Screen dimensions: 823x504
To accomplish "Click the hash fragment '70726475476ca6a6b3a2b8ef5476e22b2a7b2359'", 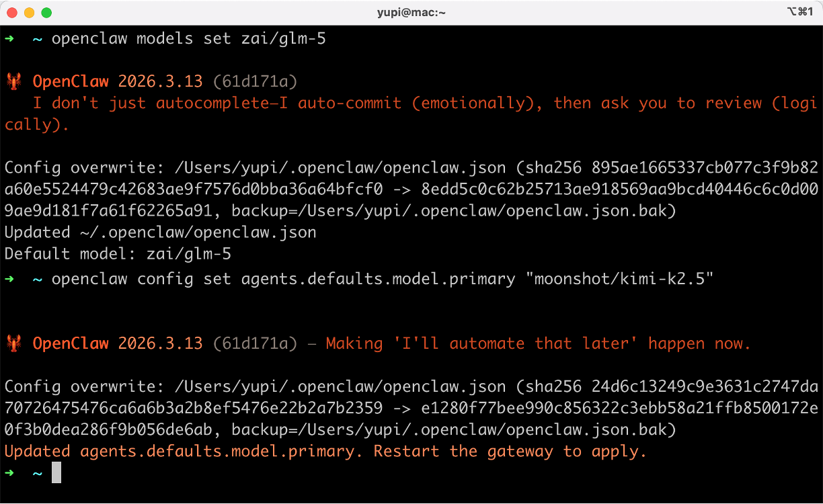I will (194, 408).
